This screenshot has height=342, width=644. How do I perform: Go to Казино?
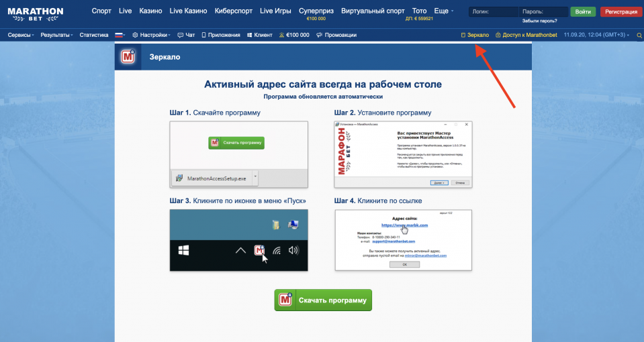click(150, 11)
